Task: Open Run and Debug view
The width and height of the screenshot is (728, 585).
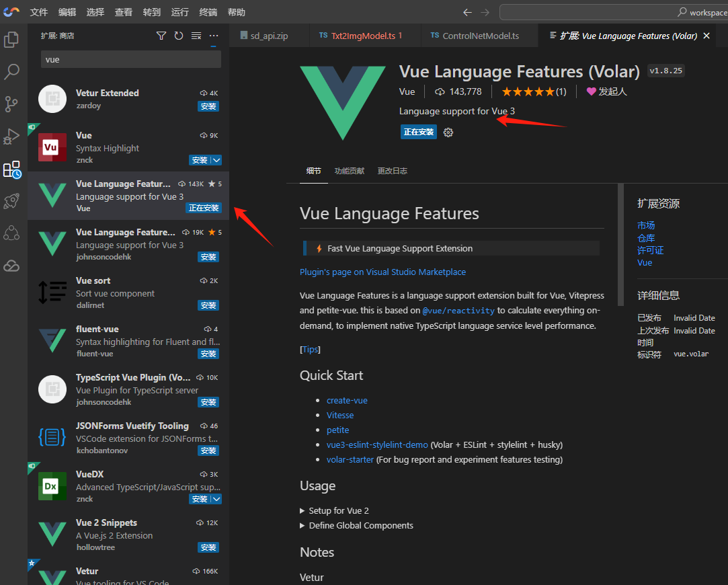Action: 11,136
